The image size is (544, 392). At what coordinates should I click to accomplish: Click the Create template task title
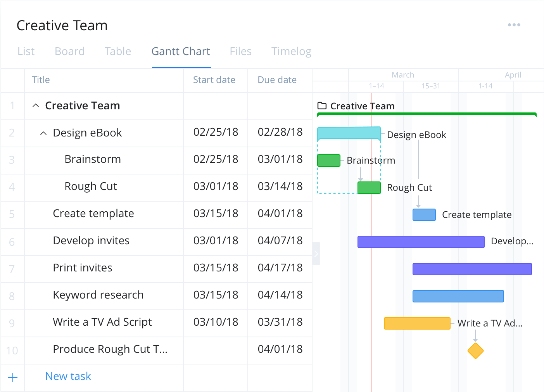(x=93, y=214)
